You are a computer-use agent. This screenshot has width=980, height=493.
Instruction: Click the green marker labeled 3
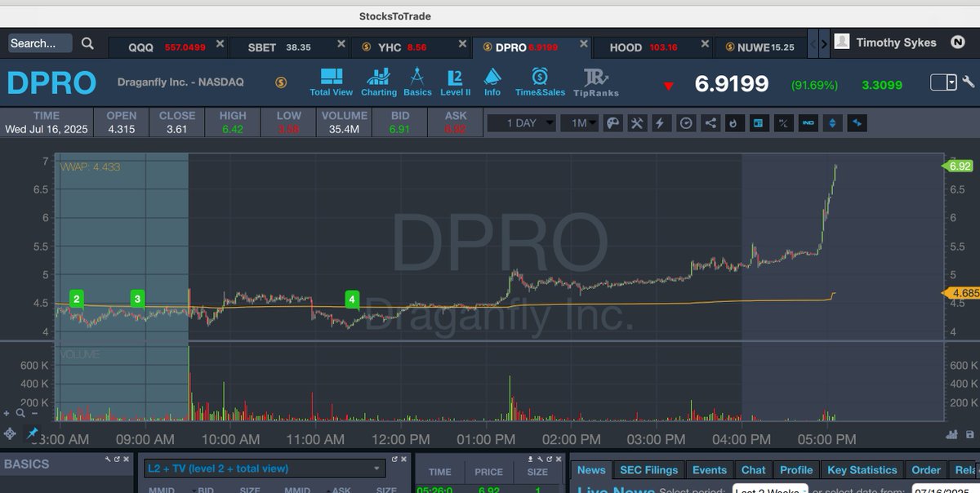click(x=137, y=300)
